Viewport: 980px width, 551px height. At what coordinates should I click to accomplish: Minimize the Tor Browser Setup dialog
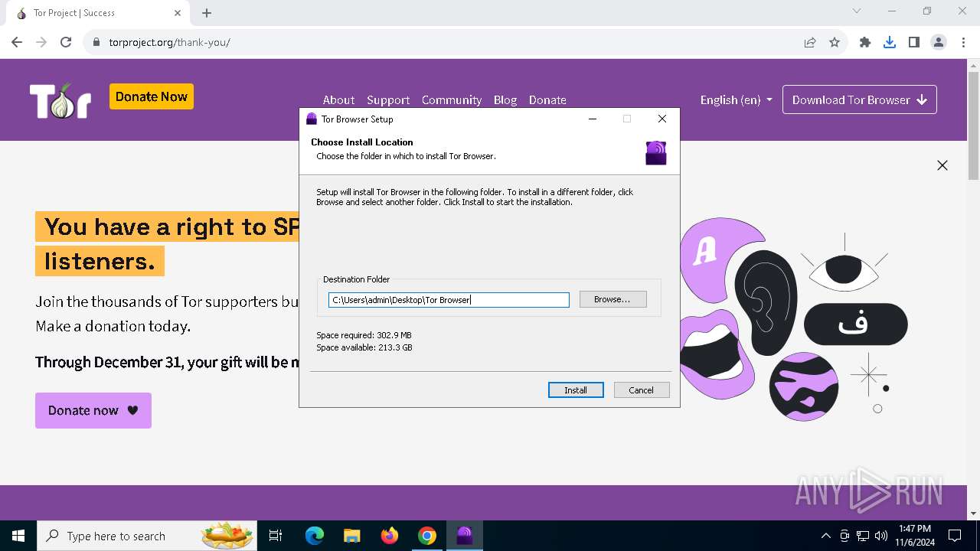(593, 119)
